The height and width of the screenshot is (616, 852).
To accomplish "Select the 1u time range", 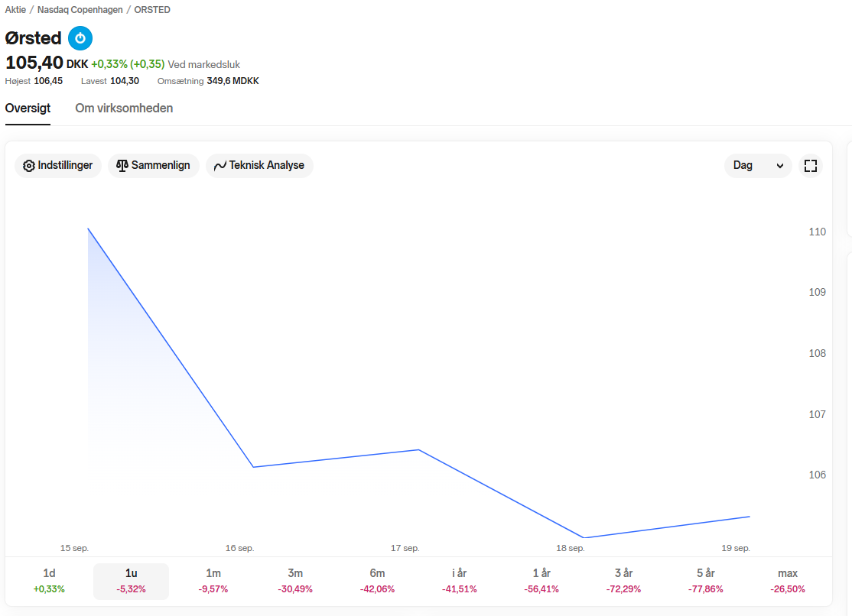I will tap(131, 581).
